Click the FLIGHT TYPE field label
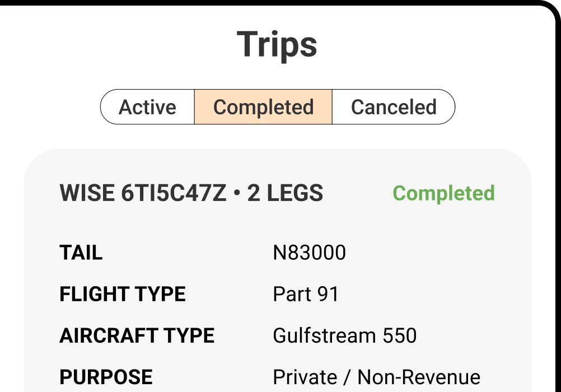The height and width of the screenshot is (392, 561). click(123, 295)
